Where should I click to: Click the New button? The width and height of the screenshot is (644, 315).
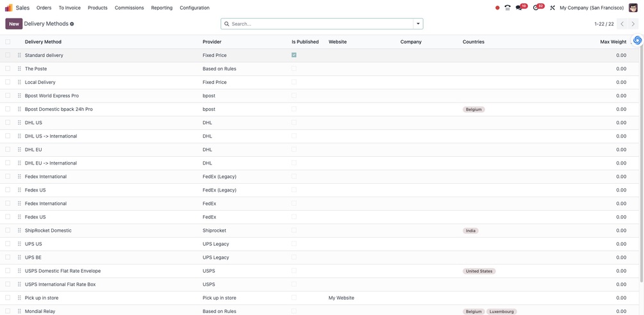(14, 24)
